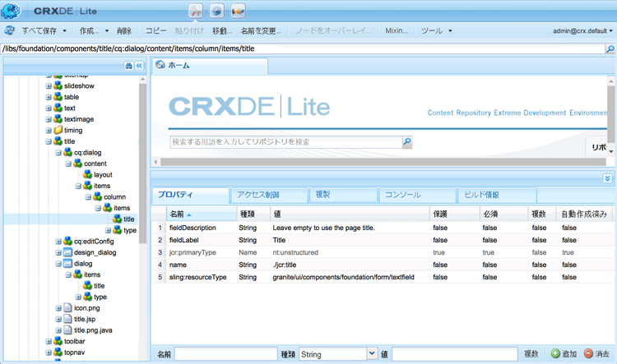617x364 pixels.
Task: Click the 値 property value input field
Action: coord(454,354)
